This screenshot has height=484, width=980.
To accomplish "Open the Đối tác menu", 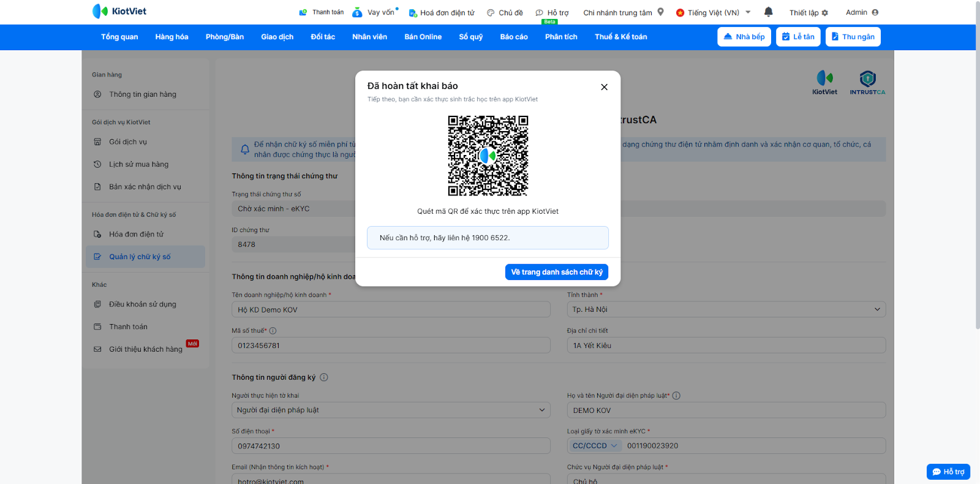I will point(323,37).
